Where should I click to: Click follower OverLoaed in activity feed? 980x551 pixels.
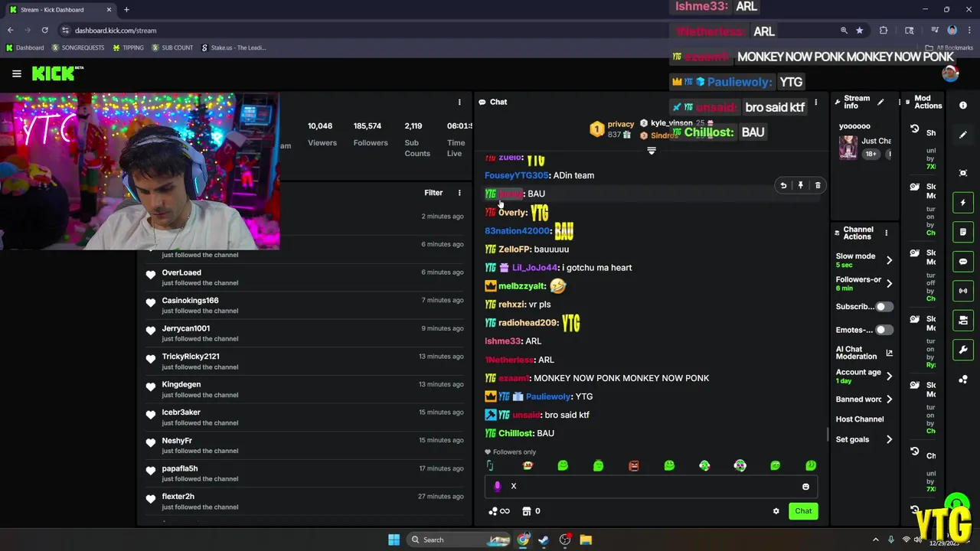[x=181, y=272]
